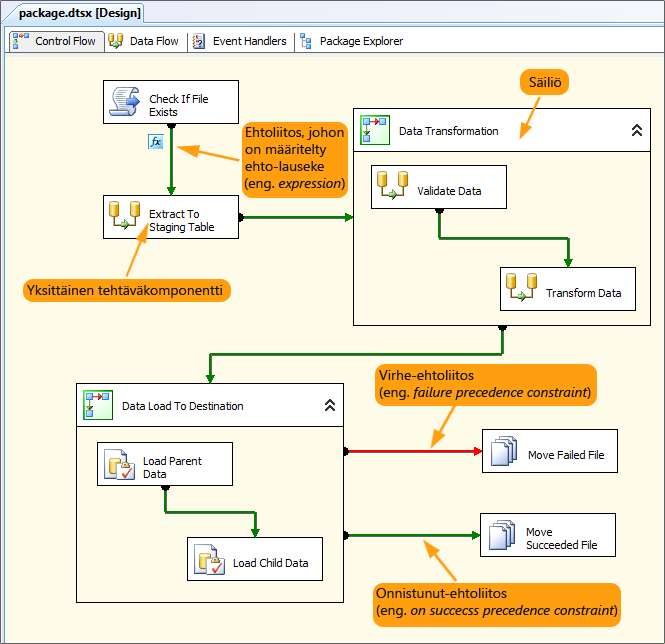This screenshot has width=665, height=644.
Task: Select the Check If File Exists task label
Action: (179, 105)
